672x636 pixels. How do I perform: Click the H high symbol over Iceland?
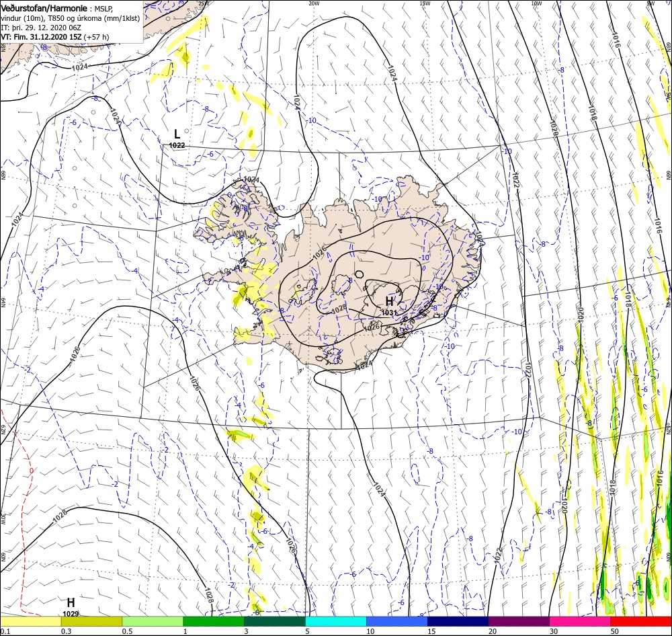click(x=389, y=301)
